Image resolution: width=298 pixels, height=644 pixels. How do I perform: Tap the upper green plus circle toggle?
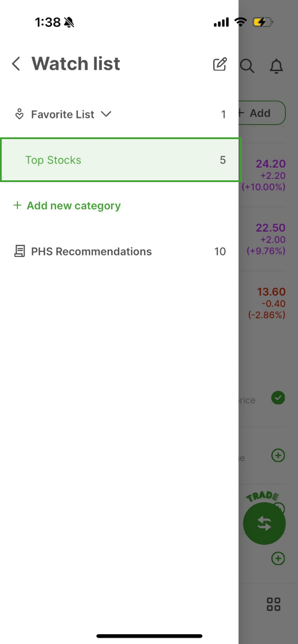(279, 455)
